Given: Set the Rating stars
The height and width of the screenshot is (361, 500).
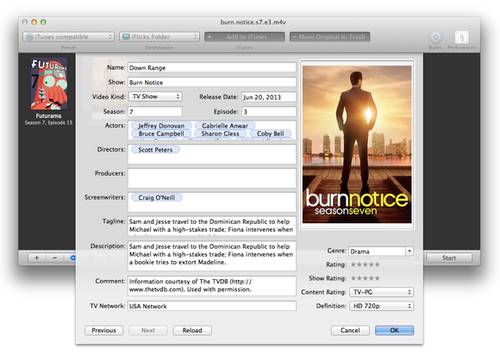Looking at the screenshot, I should pyautogui.click(x=365, y=265).
